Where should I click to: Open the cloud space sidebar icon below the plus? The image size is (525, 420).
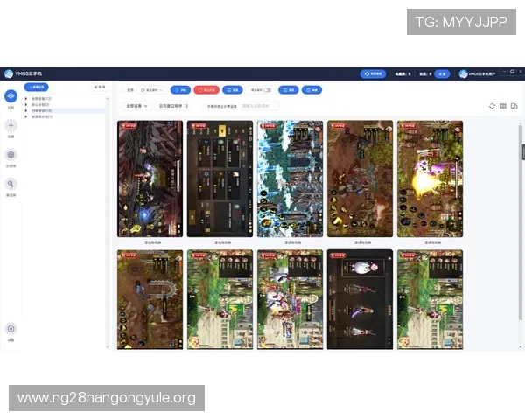tap(10, 154)
